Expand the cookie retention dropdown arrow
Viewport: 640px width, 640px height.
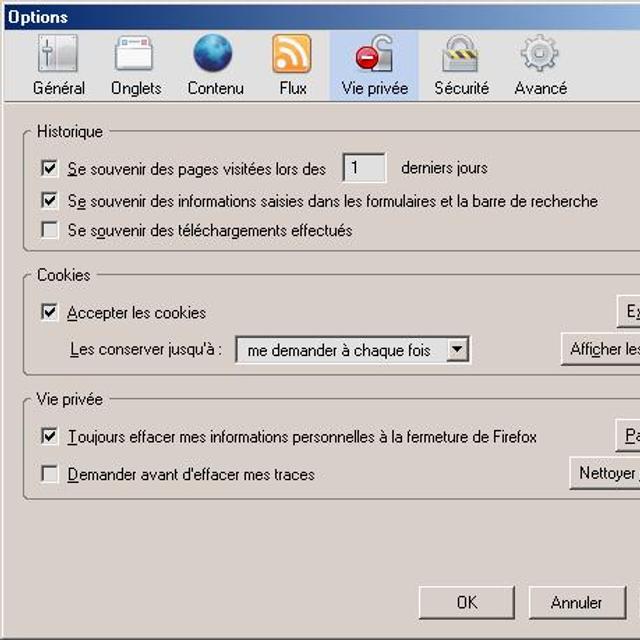point(457,350)
